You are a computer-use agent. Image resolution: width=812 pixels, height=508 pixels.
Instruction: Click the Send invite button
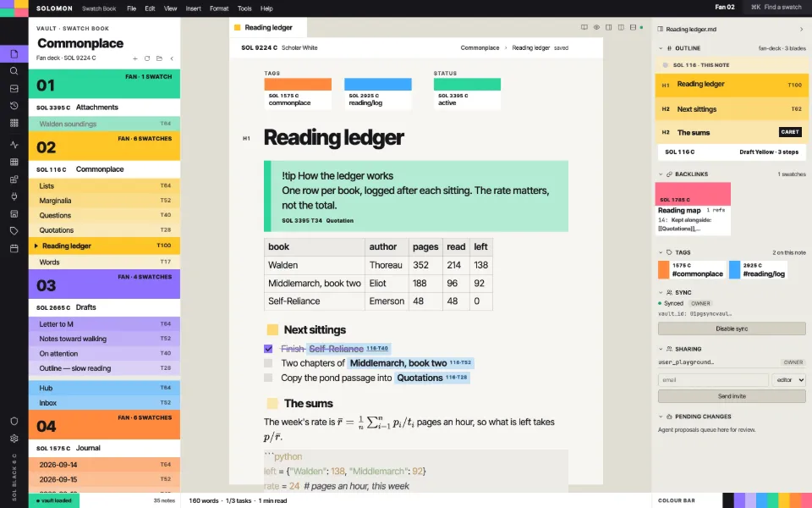tap(731, 396)
